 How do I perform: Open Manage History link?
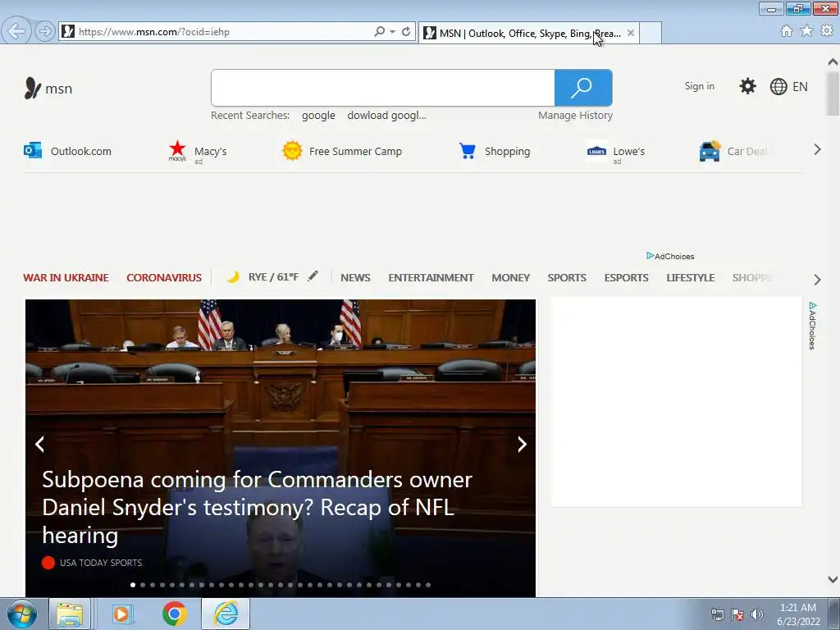(x=575, y=115)
